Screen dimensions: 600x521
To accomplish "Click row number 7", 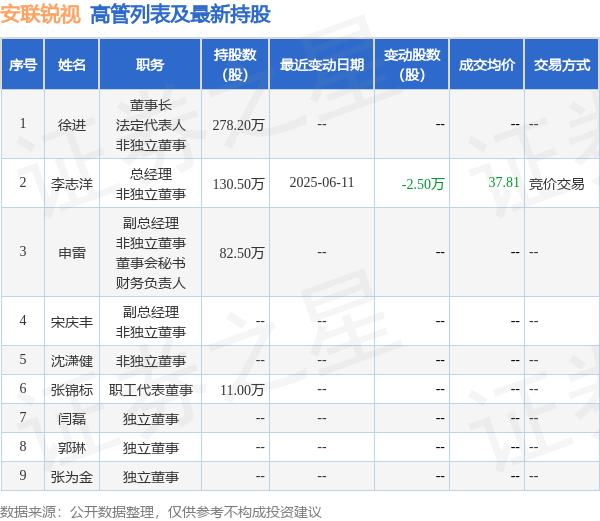I will point(23,417).
